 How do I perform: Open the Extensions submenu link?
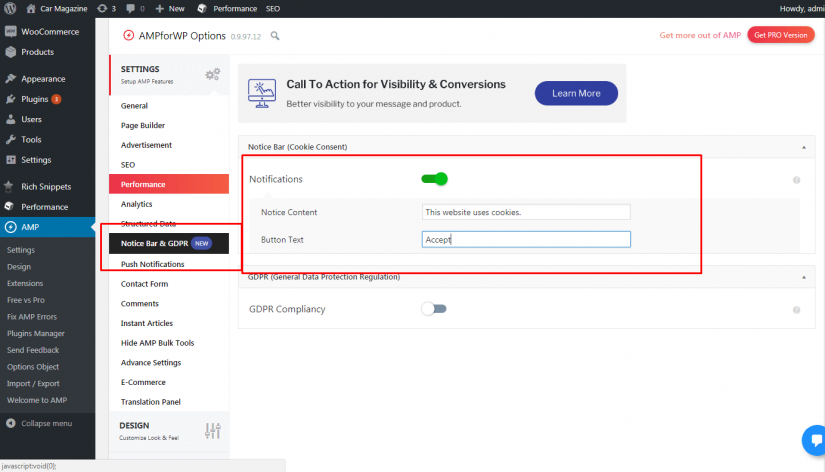pyautogui.click(x=25, y=283)
